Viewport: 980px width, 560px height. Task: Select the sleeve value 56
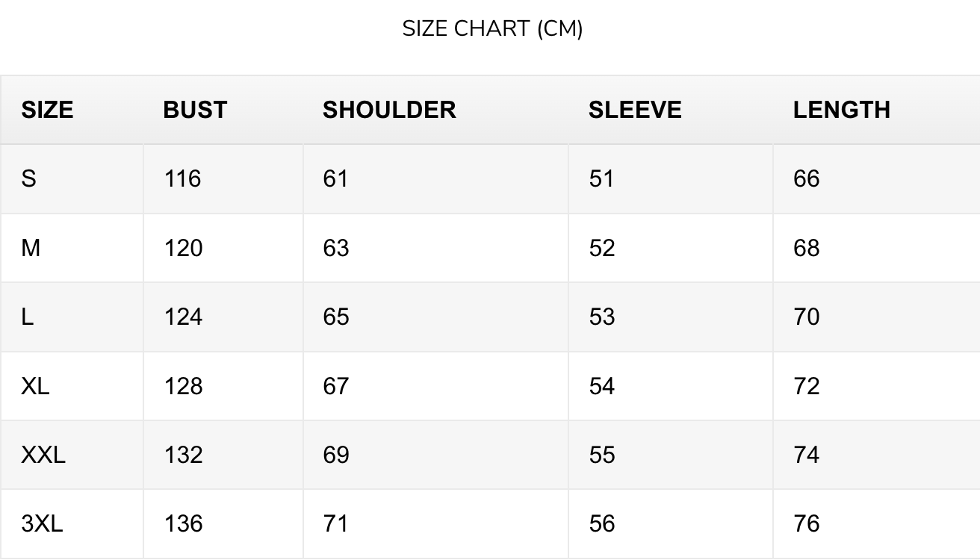tap(602, 523)
